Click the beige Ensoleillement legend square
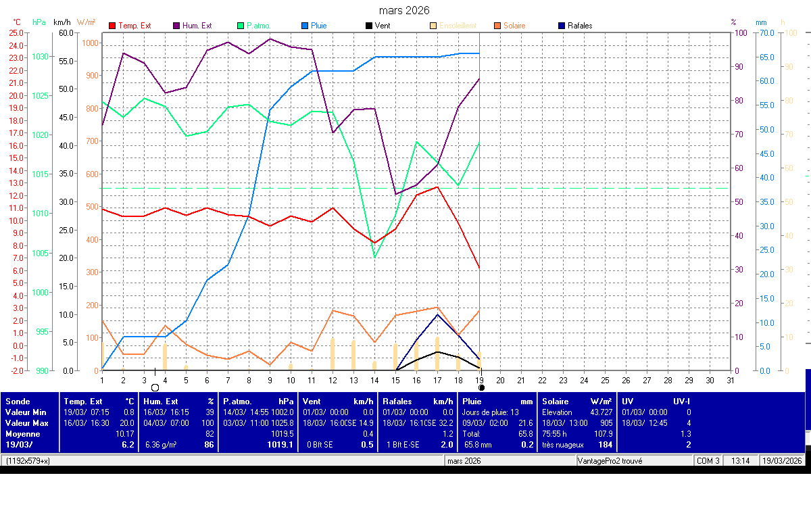811x532 pixels. pos(433,26)
